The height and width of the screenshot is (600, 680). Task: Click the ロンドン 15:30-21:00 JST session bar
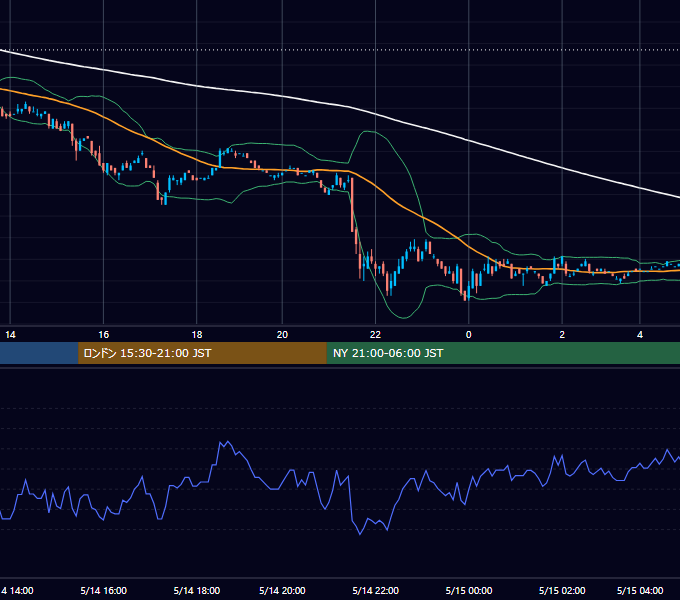(202, 353)
